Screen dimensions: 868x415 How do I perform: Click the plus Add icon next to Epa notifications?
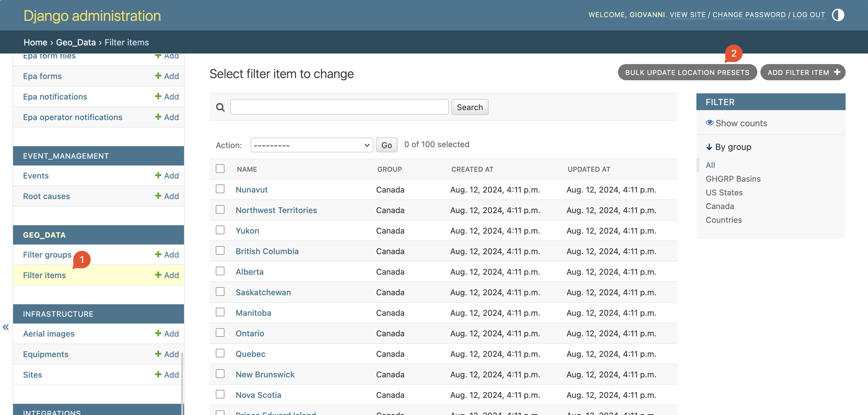(x=158, y=96)
